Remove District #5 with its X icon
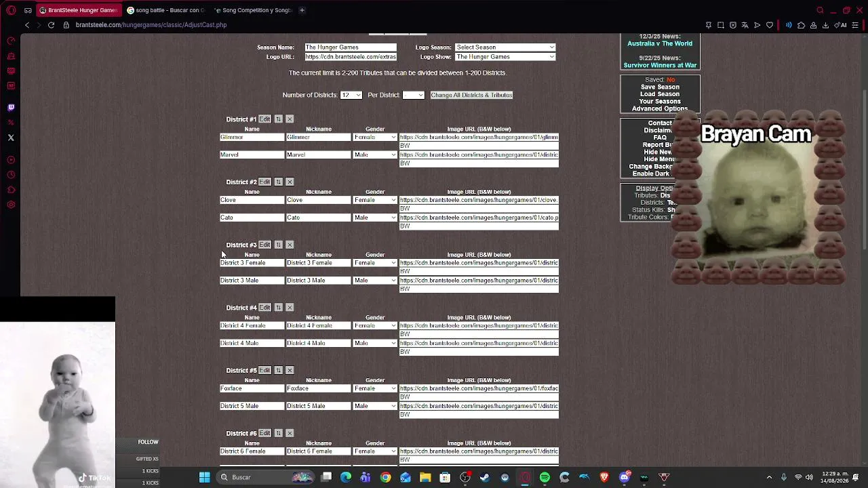The height and width of the screenshot is (488, 868). pyautogui.click(x=290, y=370)
